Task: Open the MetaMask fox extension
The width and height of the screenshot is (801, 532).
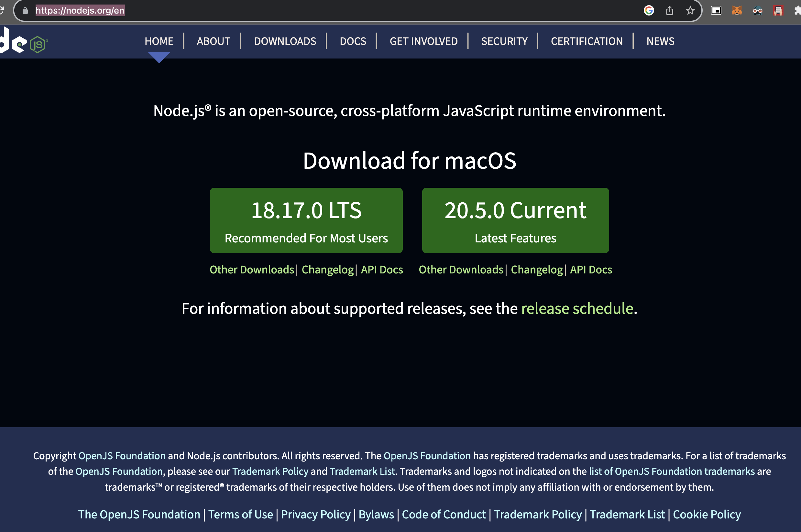Action: [737, 11]
